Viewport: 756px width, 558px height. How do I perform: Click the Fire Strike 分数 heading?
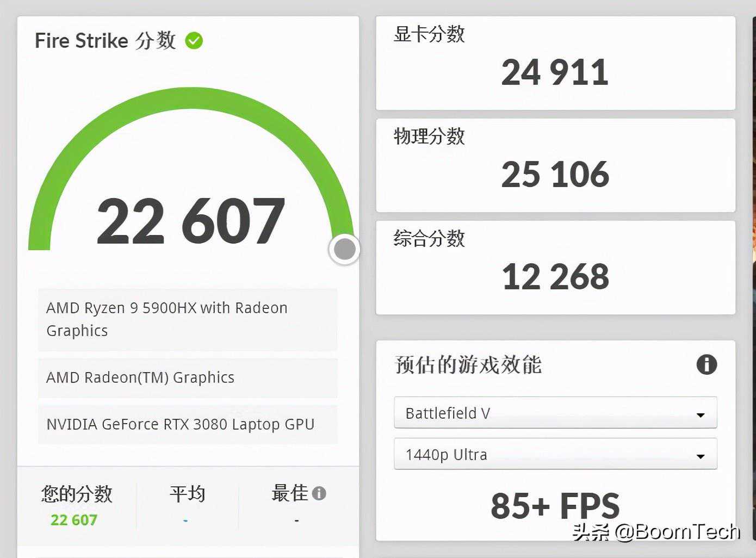[105, 41]
